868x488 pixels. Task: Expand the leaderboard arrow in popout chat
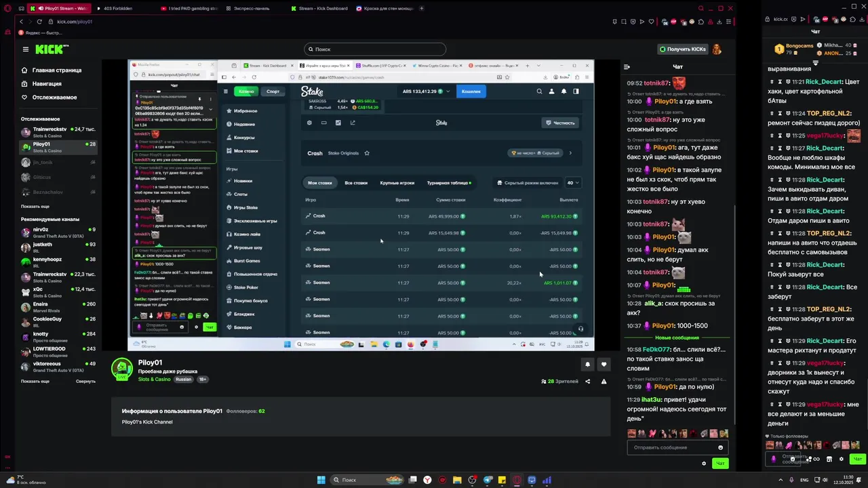815,62
